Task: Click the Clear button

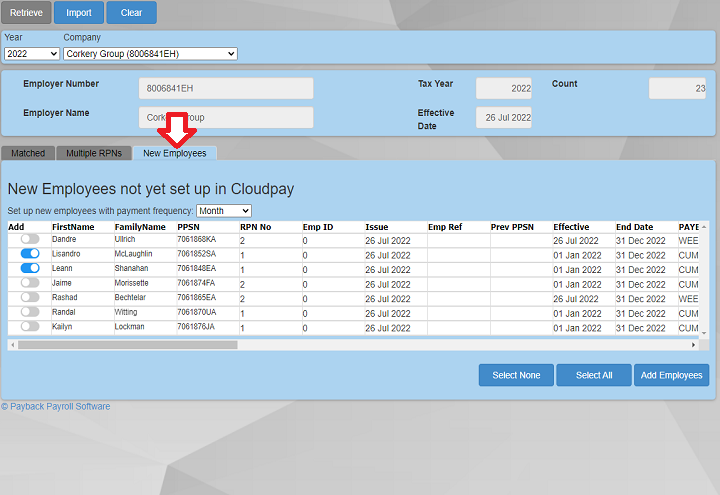Action: (x=131, y=13)
